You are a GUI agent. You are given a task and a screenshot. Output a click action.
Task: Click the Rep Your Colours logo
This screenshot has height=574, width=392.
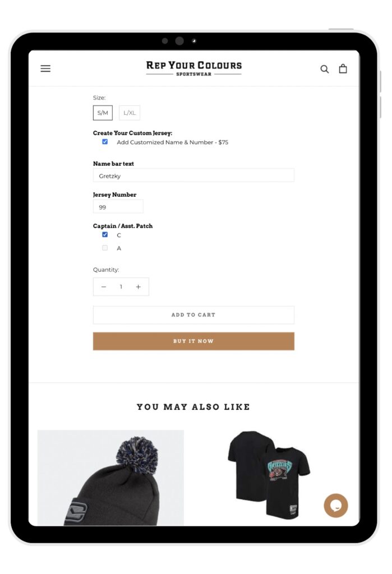tap(194, 68)
